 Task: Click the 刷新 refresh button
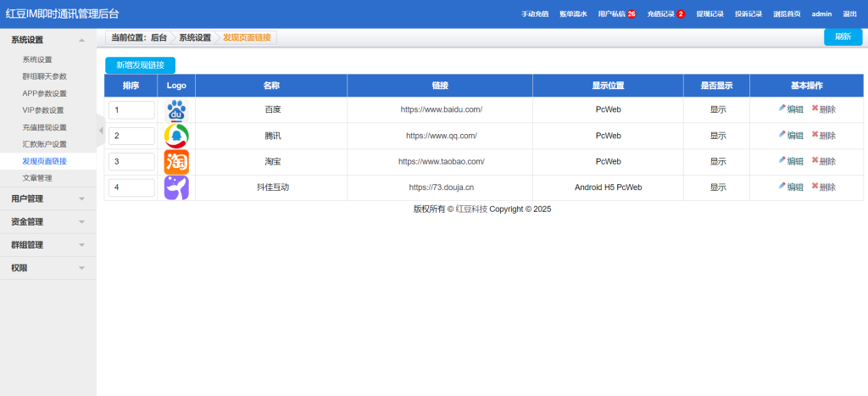(843, 36)
